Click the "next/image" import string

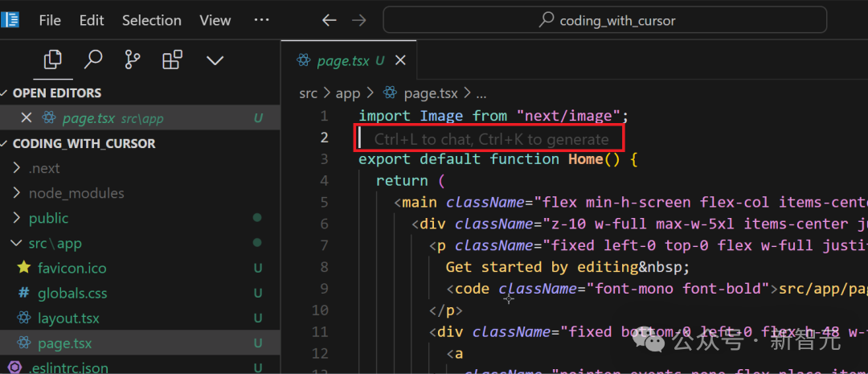click(x=568, y=116)
